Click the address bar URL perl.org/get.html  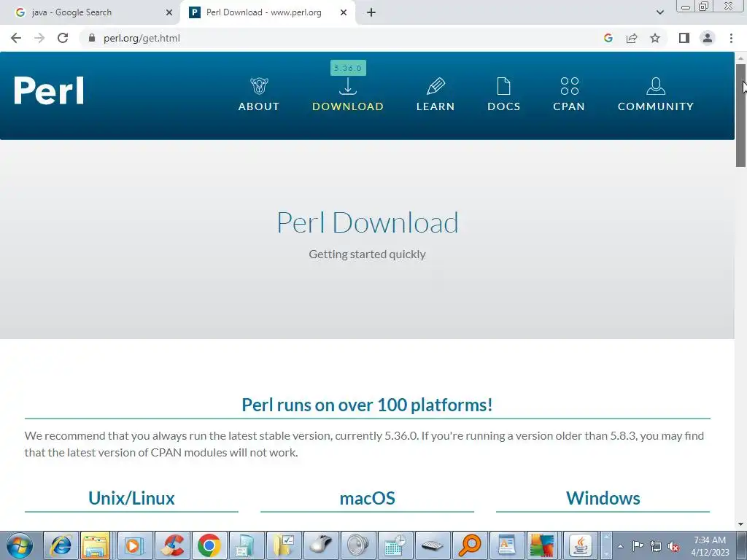142,38
